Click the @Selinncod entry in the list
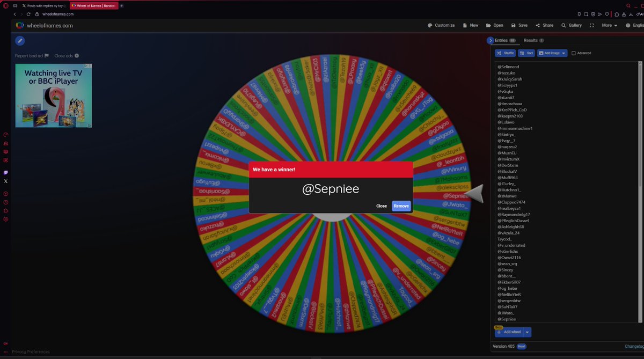 click(508, 67)
